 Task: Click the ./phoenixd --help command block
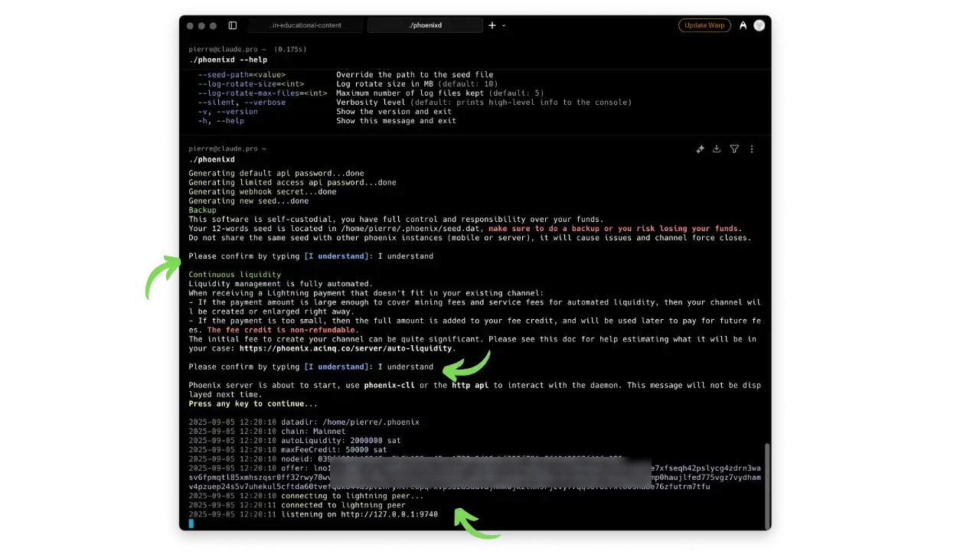tap(228, 60)
